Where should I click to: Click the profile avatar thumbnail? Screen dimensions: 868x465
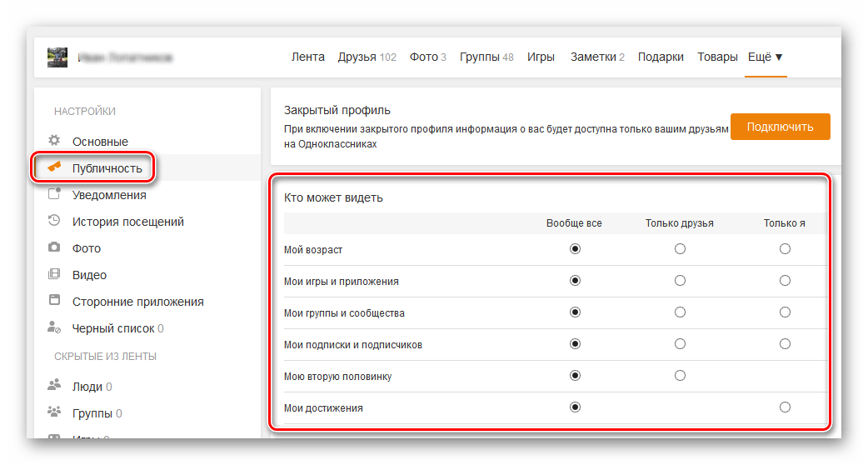(57, 57)
